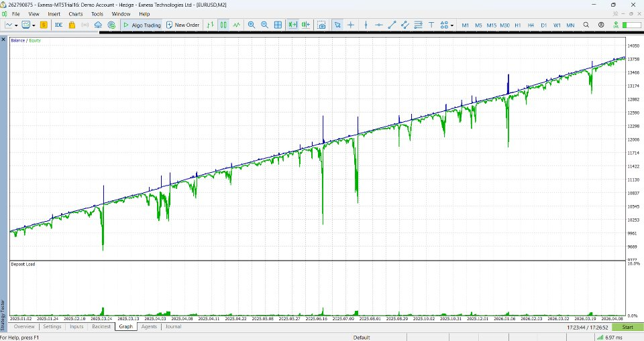Set timeframe to M5
The image size is (644, 341).
pyautogui.click(x=478, y=25)
